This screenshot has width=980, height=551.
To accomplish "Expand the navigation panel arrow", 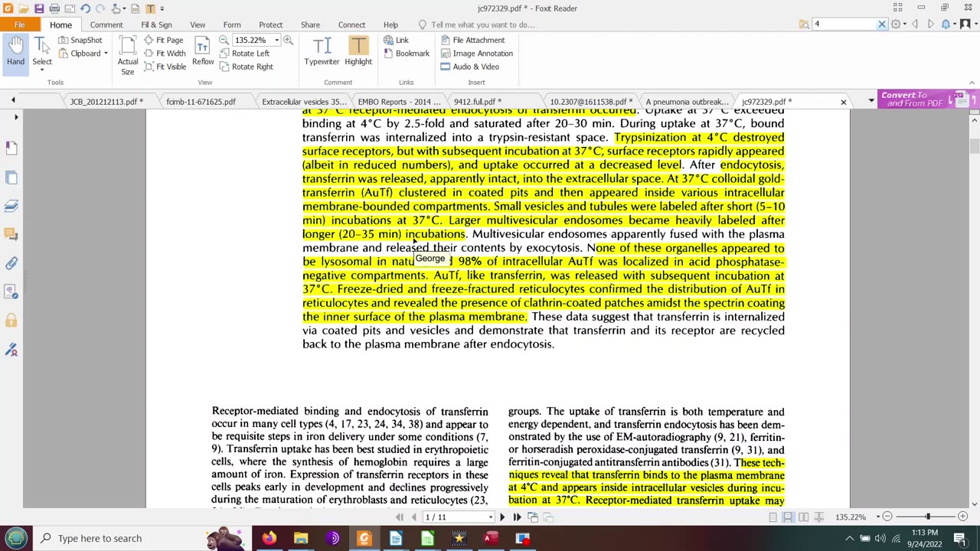I will click(16, 117).
